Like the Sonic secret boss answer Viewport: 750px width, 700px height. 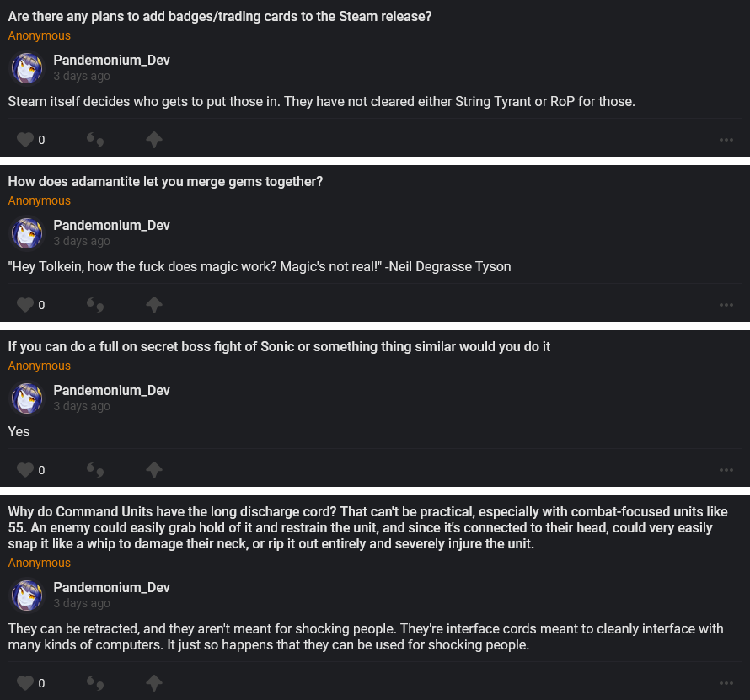tap(25, 470)
